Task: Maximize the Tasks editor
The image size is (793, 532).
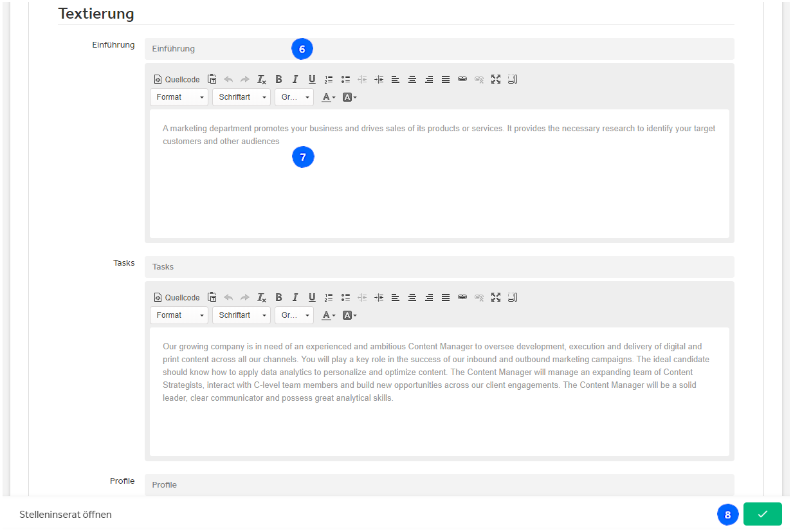Action: coord(496,298)
